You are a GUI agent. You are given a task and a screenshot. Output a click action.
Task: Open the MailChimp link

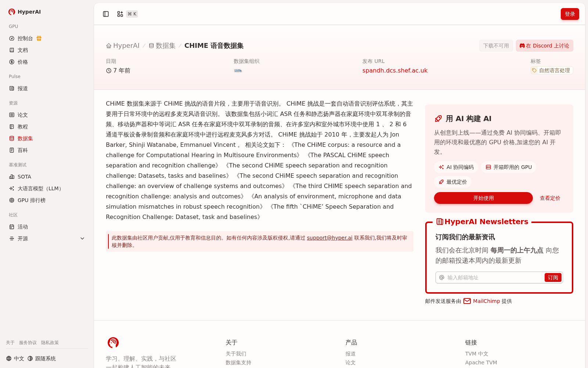(487, 301)
